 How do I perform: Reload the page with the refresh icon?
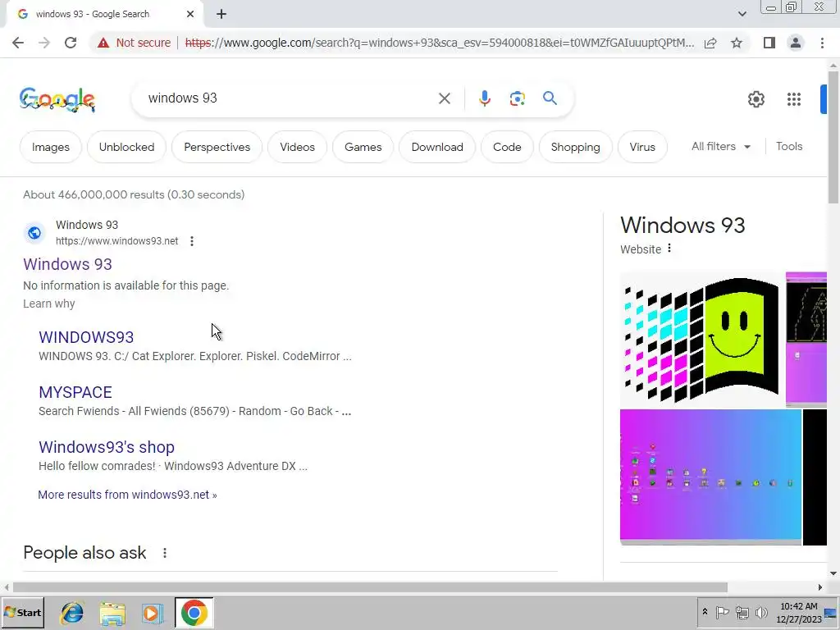tap(71, 43)
